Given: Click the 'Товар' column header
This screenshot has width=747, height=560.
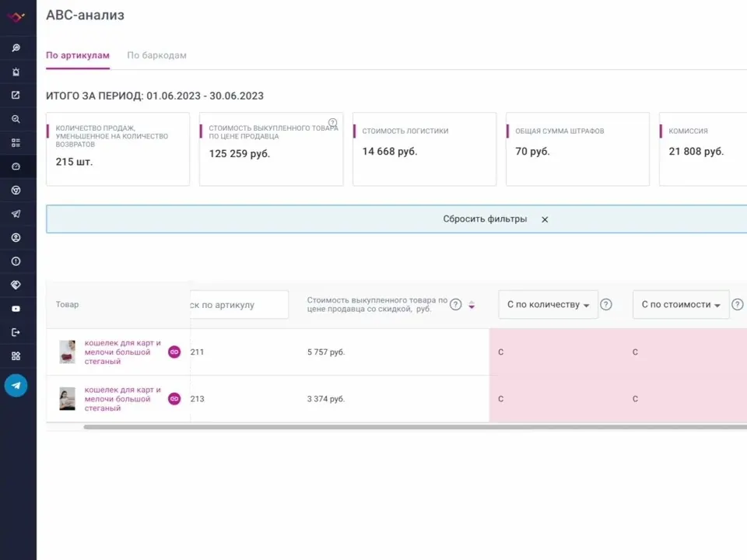Looking at the screenshot, I should pyautogui.click(x=67, y=304).
